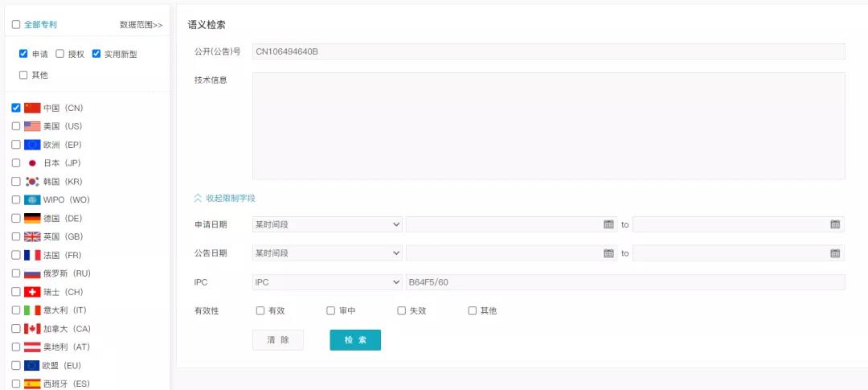
Task: Check the 欧盟 (EU) country checkbox
Action: pyautogui.click(x=16, y=366)
